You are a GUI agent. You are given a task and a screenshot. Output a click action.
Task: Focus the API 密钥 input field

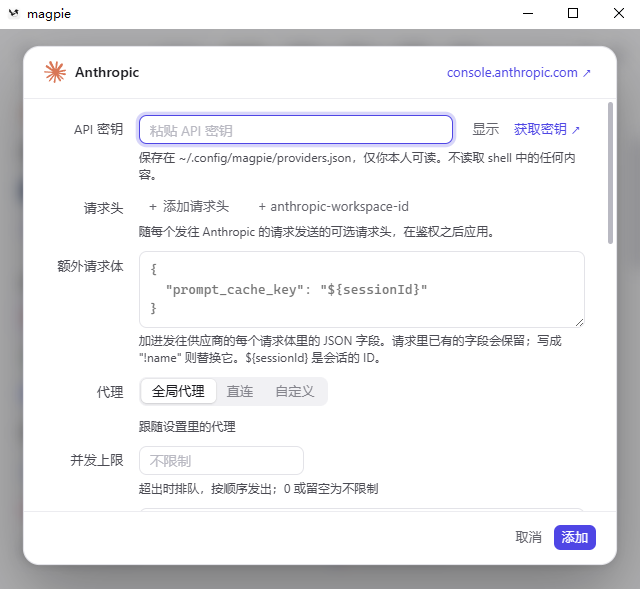(x=296, y=130)
